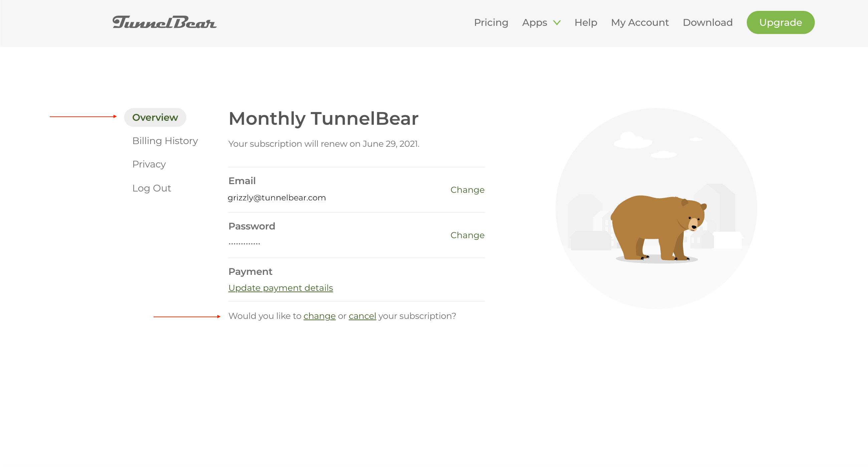Viewport: 868px width, 467px height.
Task: Click Log Out in the sidebar
Action: point(152,188)
